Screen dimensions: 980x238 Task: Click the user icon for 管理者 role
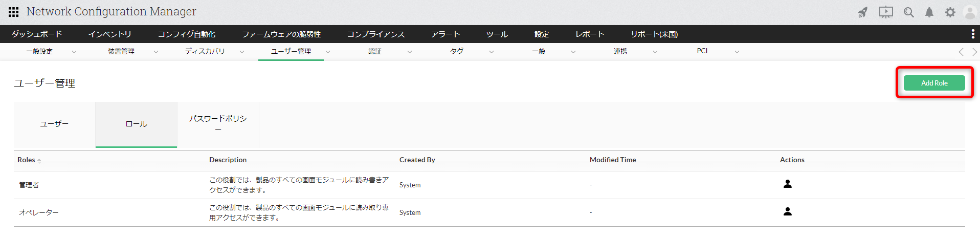tap(788, 184)
